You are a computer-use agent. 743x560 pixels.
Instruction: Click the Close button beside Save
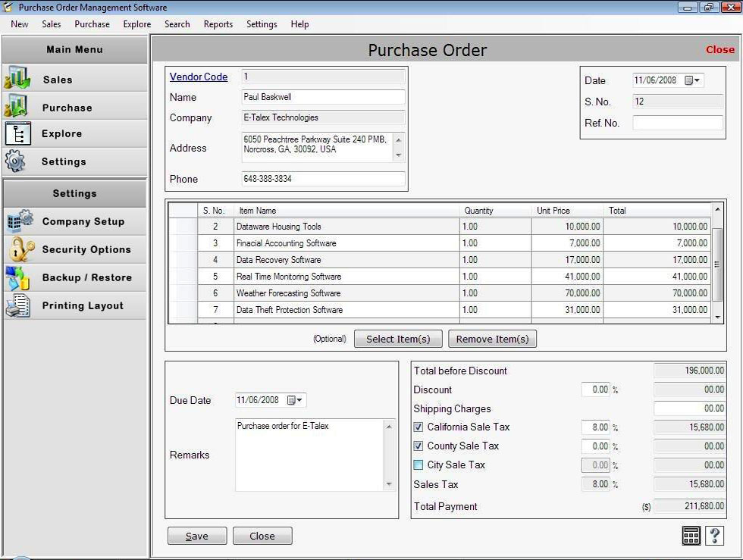262,536
